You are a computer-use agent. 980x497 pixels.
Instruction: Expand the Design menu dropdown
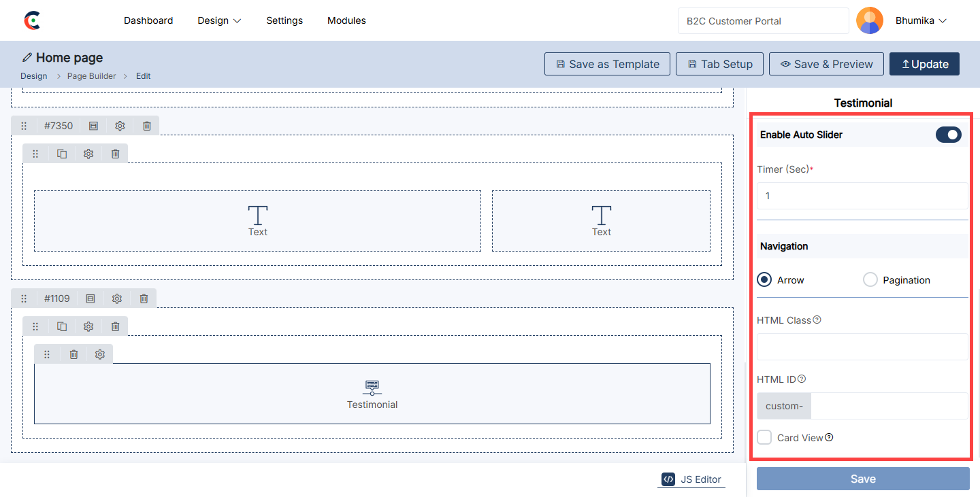tap(219, 20)
